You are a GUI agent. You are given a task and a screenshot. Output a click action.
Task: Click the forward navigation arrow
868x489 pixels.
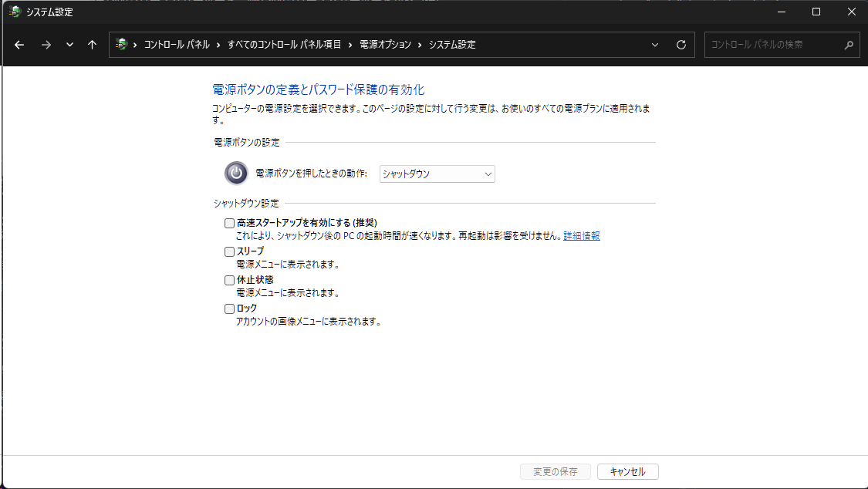pos(46,45)
